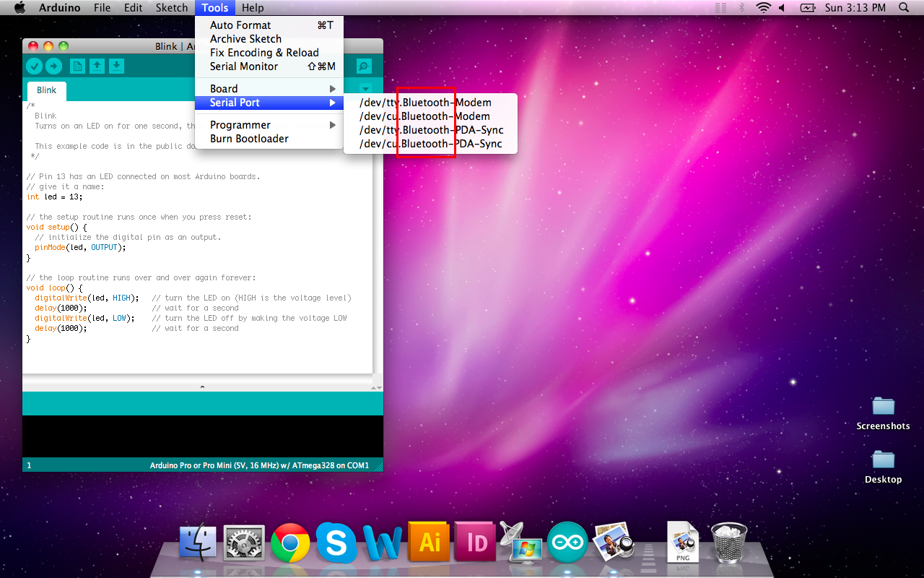
Task: Open the Help menu
Action: [x=253, y=8]
